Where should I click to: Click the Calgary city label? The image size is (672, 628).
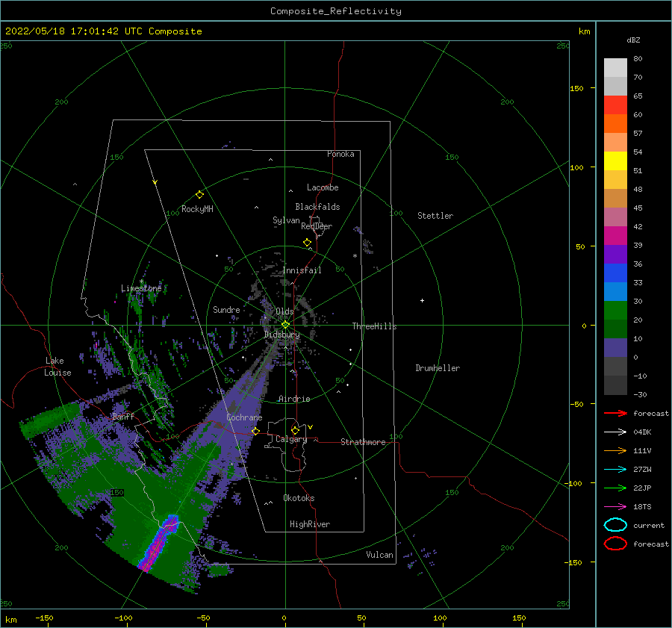click(x=291, y=439)
